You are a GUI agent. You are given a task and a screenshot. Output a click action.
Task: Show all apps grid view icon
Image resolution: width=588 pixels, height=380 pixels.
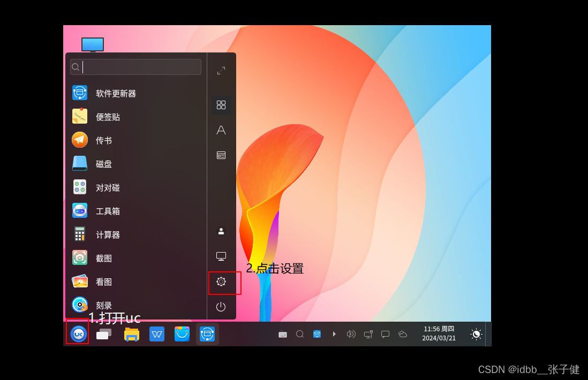coord(221,105)
